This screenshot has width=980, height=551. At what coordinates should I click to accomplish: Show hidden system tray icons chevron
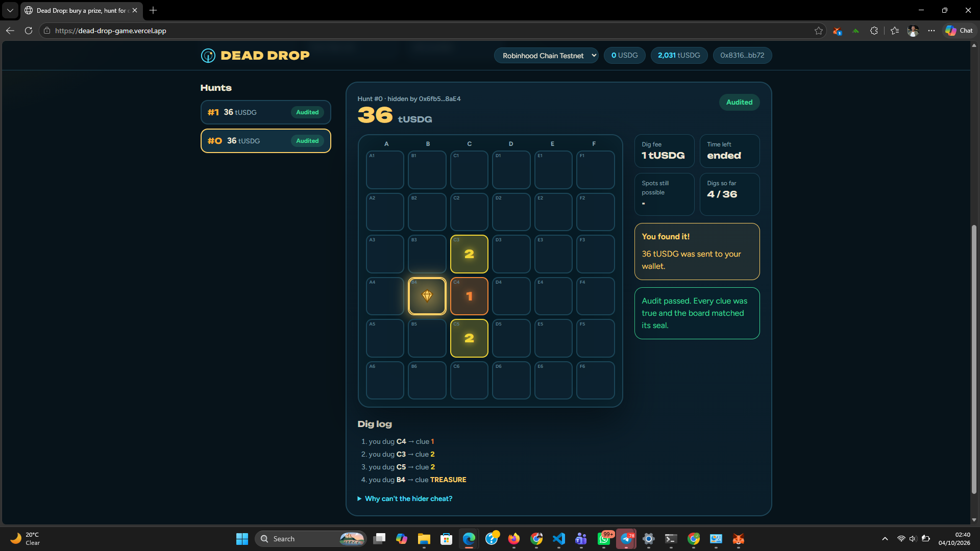click(885, 539)
